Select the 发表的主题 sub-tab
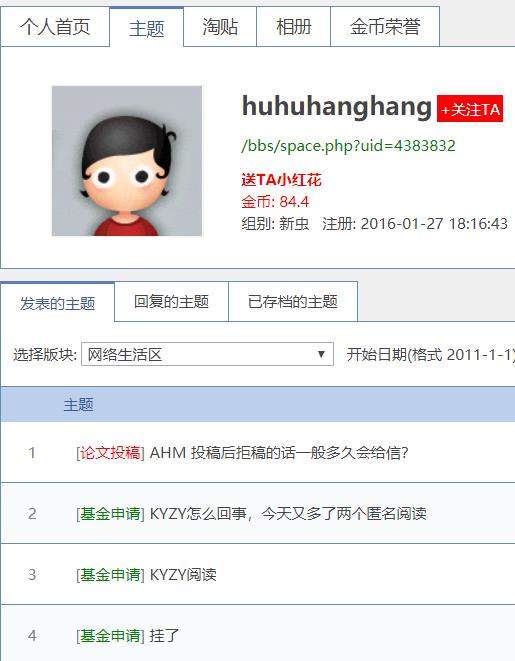 (x=57, y=303)
